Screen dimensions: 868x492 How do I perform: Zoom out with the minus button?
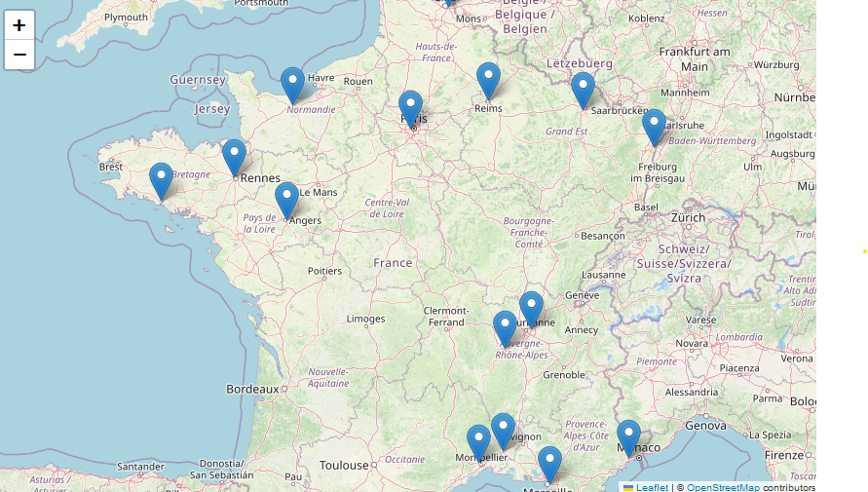pos(19,55)
